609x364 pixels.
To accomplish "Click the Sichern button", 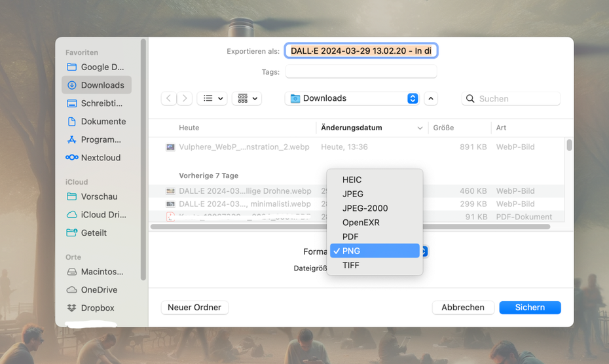I will (x=530, y=307).
